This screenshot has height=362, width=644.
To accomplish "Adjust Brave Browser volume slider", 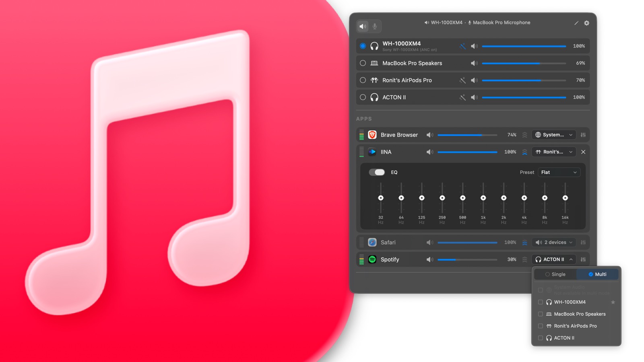I will coord(467,135).
